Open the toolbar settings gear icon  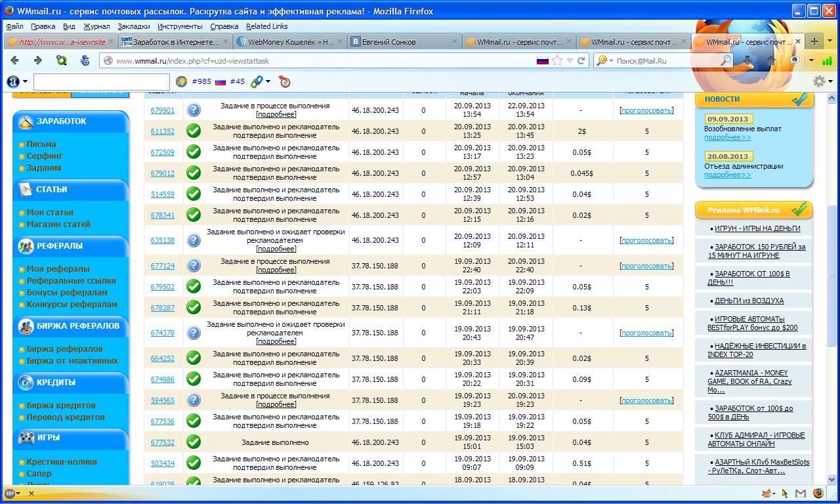819,81
